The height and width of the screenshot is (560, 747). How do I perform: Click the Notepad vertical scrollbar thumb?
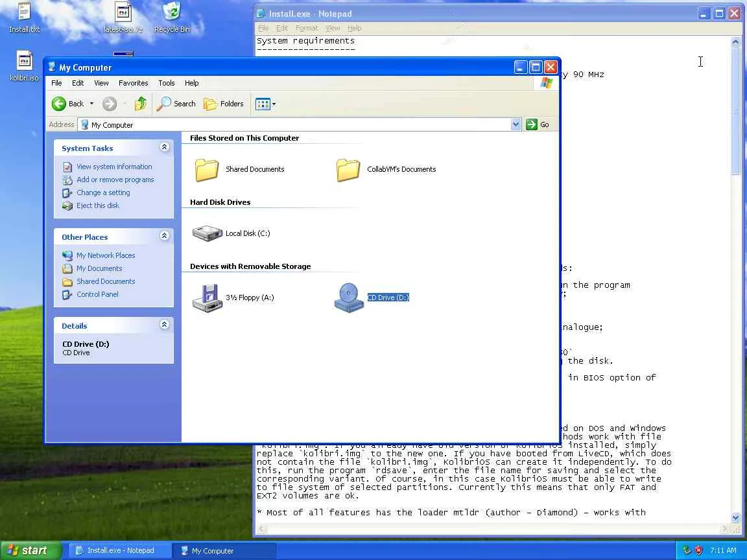point(735,111)
